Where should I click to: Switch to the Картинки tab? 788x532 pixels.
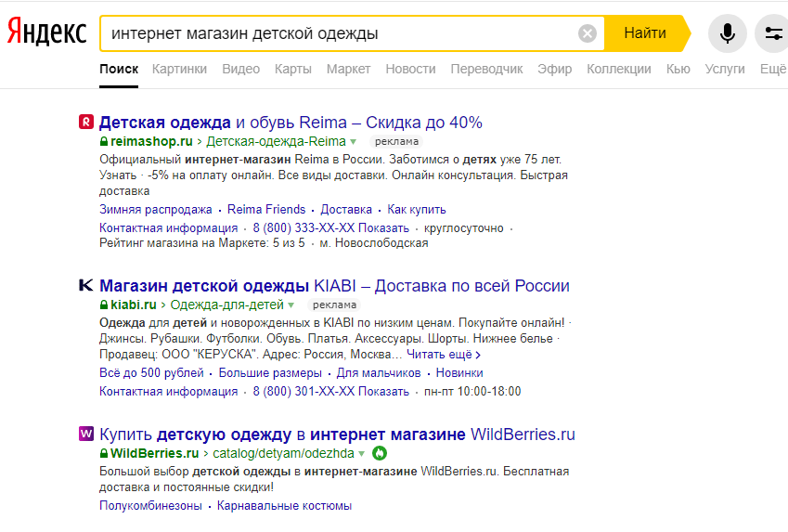pyautogui.click(x=179, y=69)
